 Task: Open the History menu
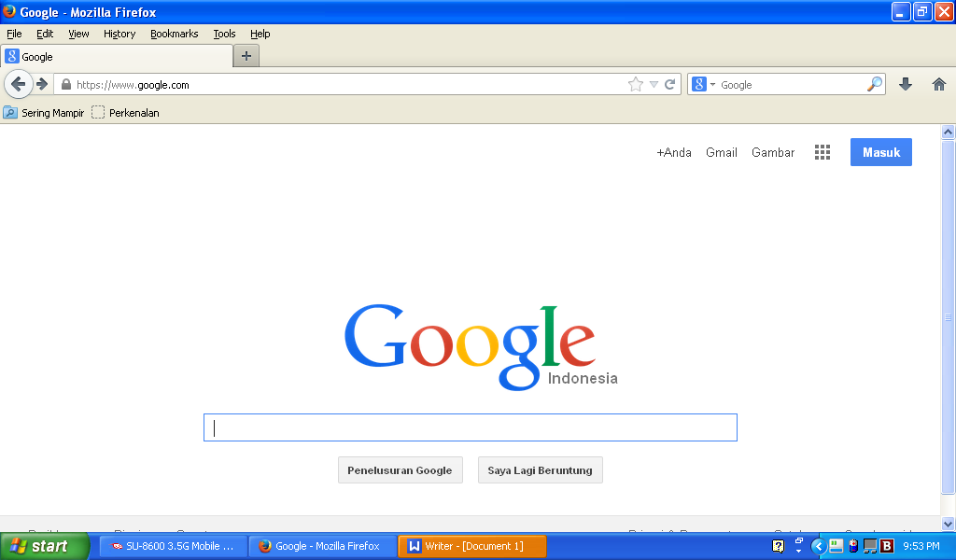point(119,34)
